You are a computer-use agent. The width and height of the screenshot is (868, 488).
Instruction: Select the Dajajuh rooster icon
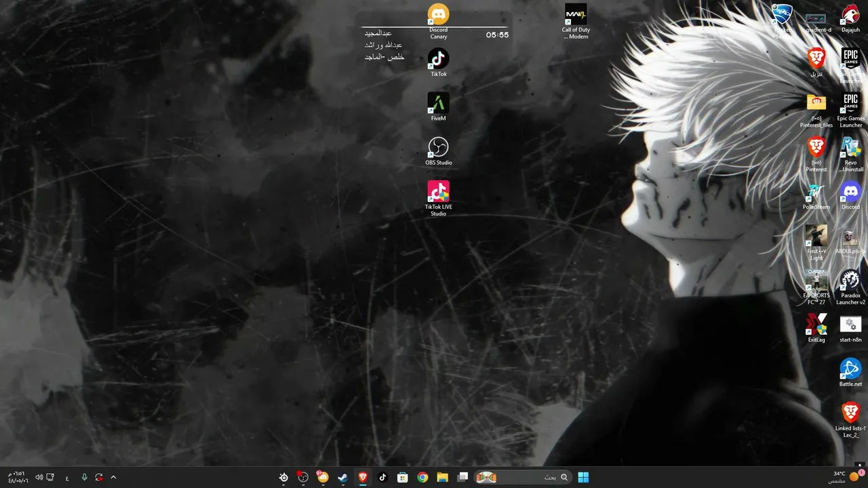click(x=850, y=18)
